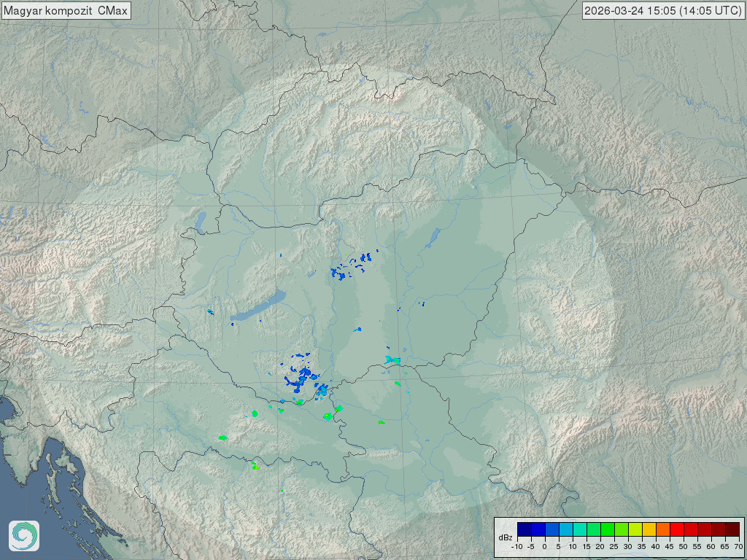Click the cyan radar echo near the southeastern border
The height and width of the screenshot is (560, 747).
(x=392, y=359)
